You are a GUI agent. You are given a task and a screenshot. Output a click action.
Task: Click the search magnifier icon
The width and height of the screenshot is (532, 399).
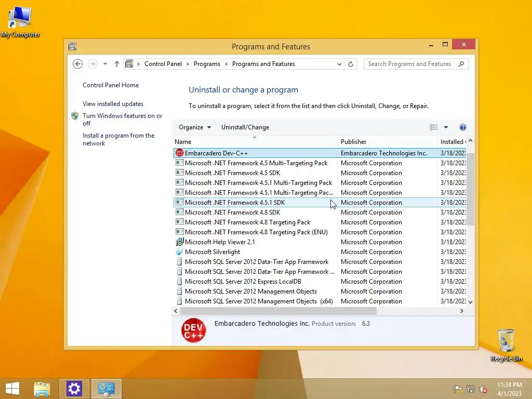click(461, 64)
